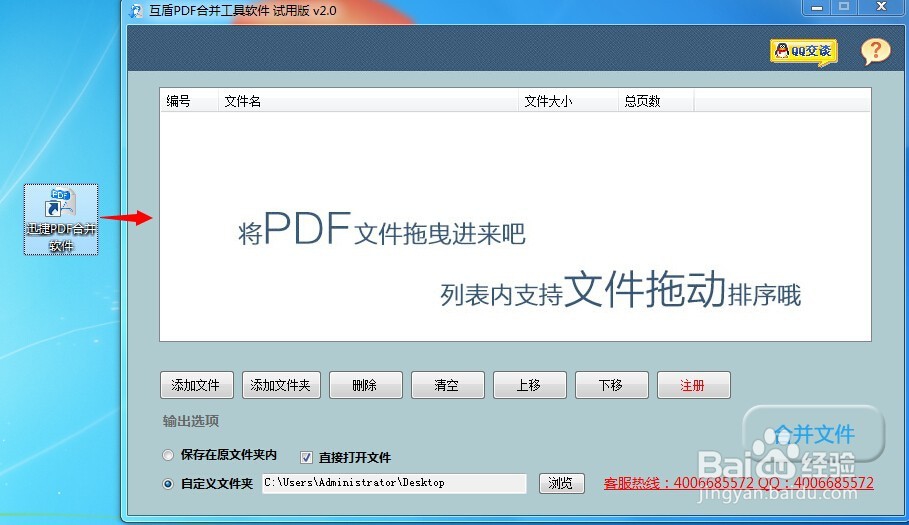
Task: Select the 保存在原文件夹内 radio button
Action: tap(168, 455)
